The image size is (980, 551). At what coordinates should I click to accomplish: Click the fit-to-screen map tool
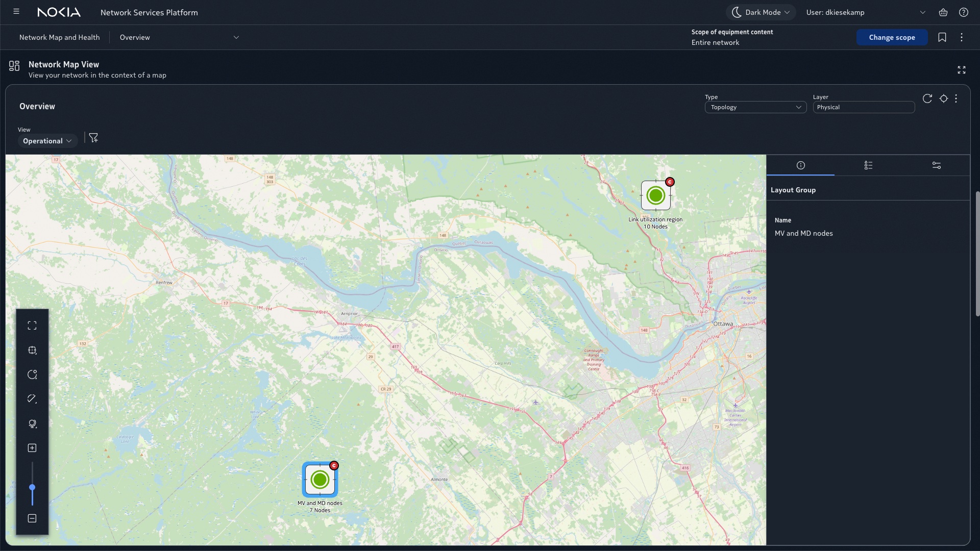[x=32, y=325]
